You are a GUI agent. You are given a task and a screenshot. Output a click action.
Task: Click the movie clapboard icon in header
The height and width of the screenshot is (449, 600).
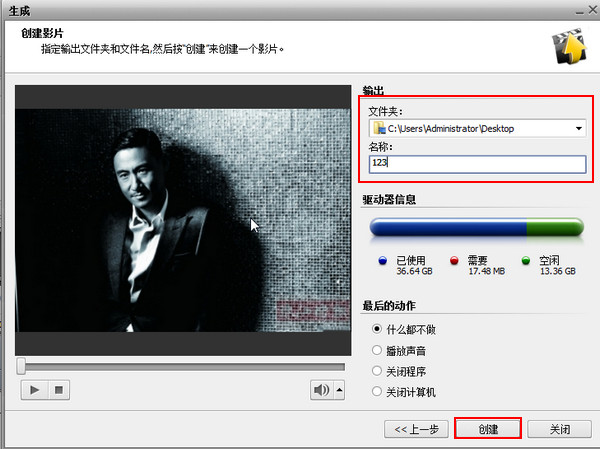coord(569,46)
